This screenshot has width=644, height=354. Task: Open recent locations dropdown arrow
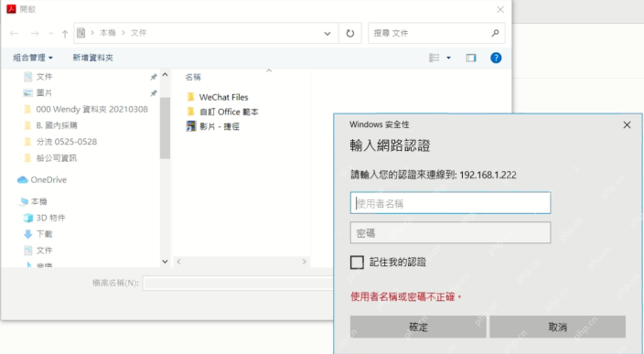pyautogui.click(x=51, y=34)
